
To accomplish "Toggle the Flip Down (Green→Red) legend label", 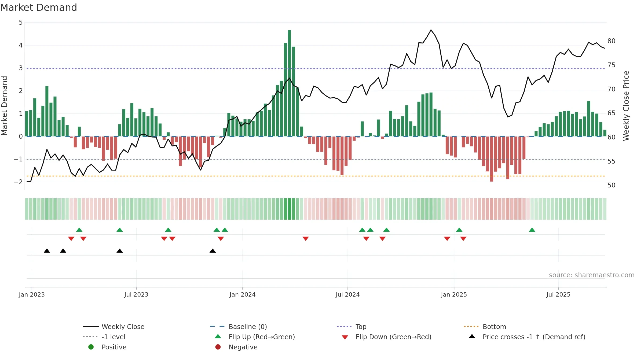I will click(393, 337).
